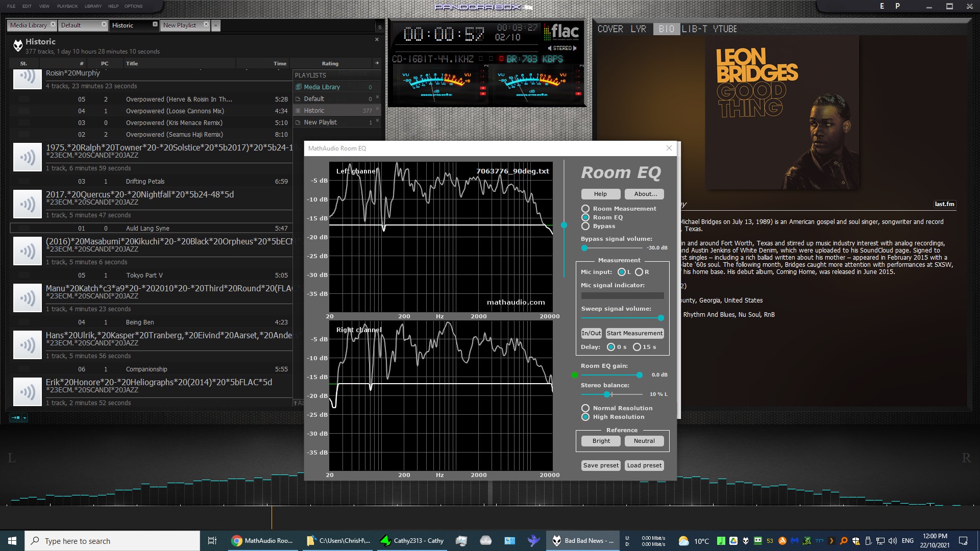Click the In/Out button
The width and height of the screenshot is (980, 551).
coord(592,333)
